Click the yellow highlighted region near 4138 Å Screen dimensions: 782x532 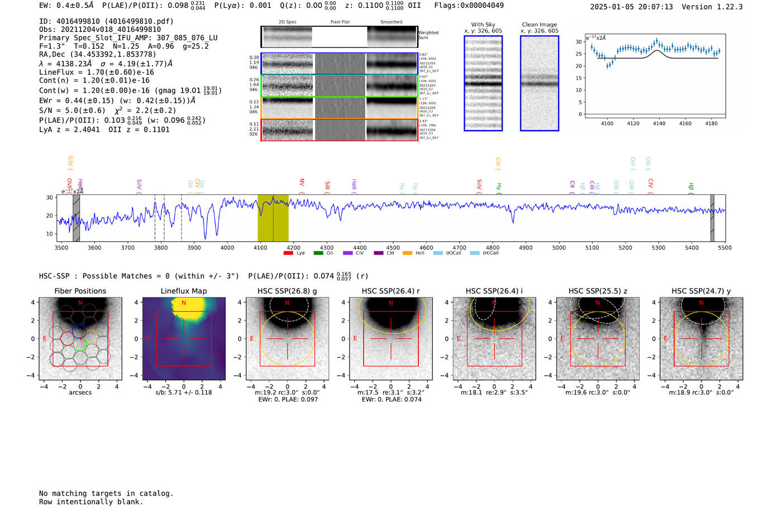(273, 218)
